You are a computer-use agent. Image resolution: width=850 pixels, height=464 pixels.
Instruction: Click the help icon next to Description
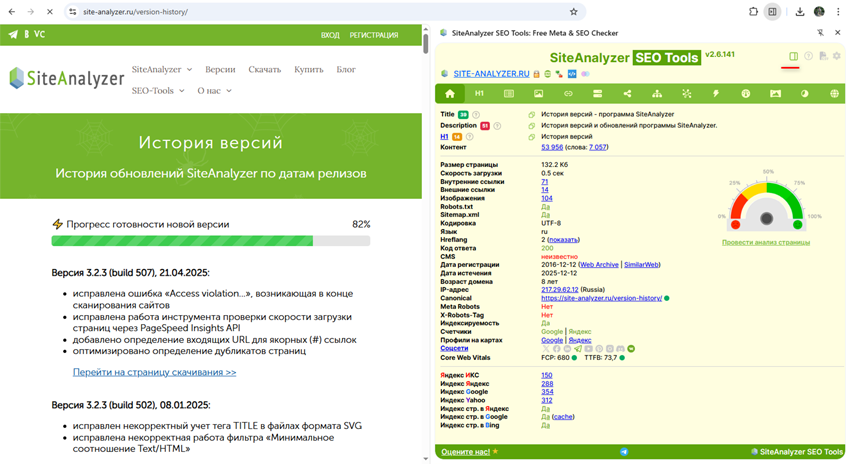point(497,126)
